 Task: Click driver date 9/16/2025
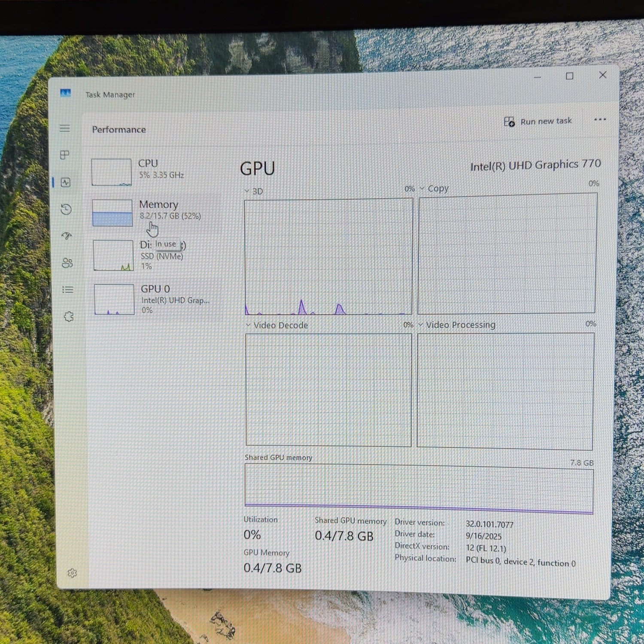click(483, 536)
